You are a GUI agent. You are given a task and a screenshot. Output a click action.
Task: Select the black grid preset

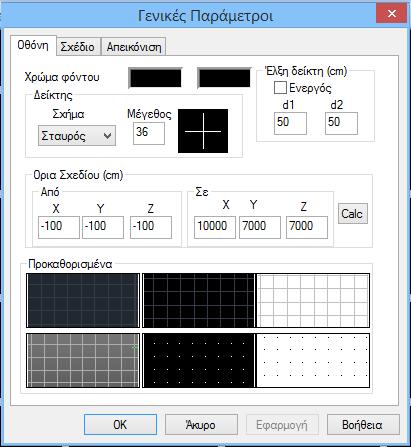(x=199, y=300)
